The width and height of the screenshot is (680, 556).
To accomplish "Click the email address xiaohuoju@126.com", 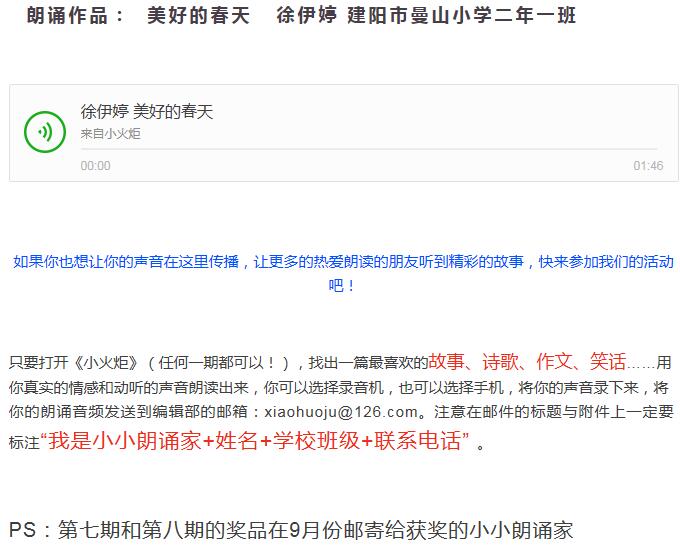I will click(341, 411).
